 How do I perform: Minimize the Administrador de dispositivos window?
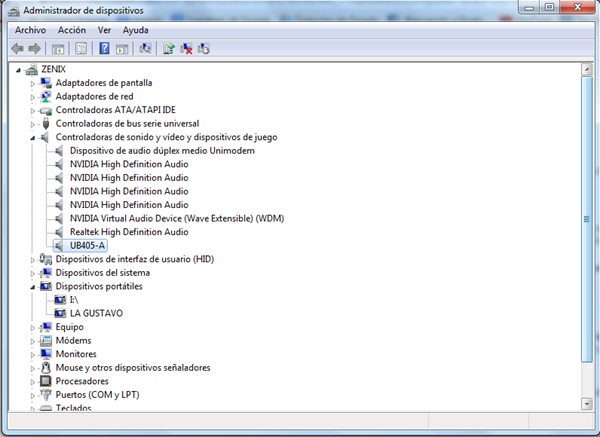click(x=529, y=8)
